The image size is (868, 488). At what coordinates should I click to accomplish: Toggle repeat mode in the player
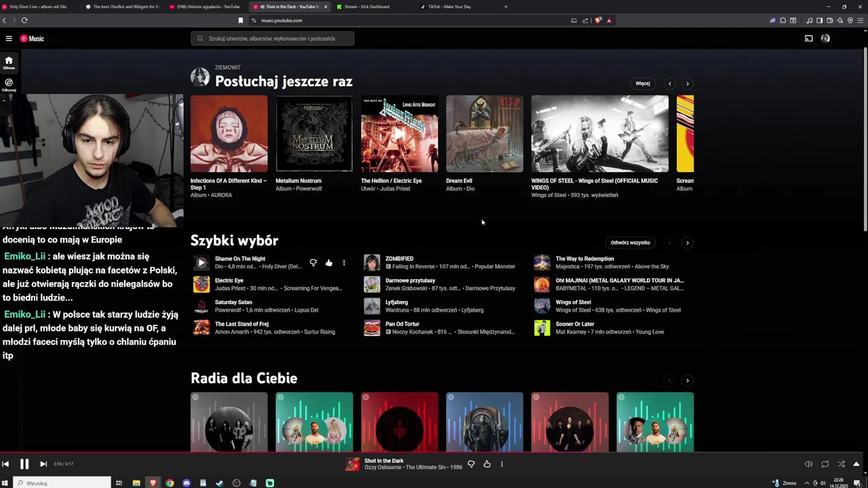coord(825,464)
